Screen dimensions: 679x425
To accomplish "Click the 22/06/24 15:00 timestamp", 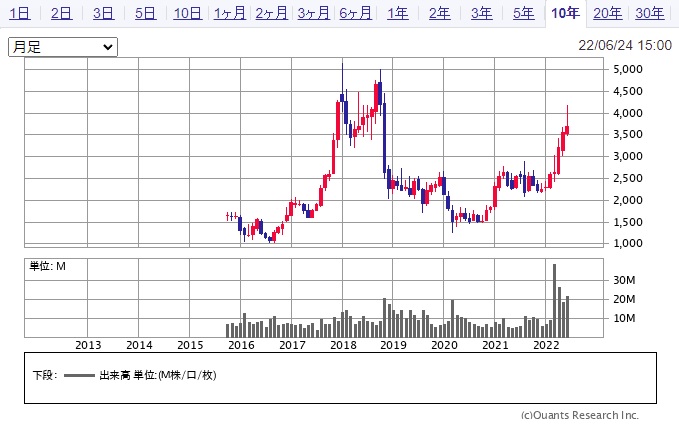I will 625,45.
